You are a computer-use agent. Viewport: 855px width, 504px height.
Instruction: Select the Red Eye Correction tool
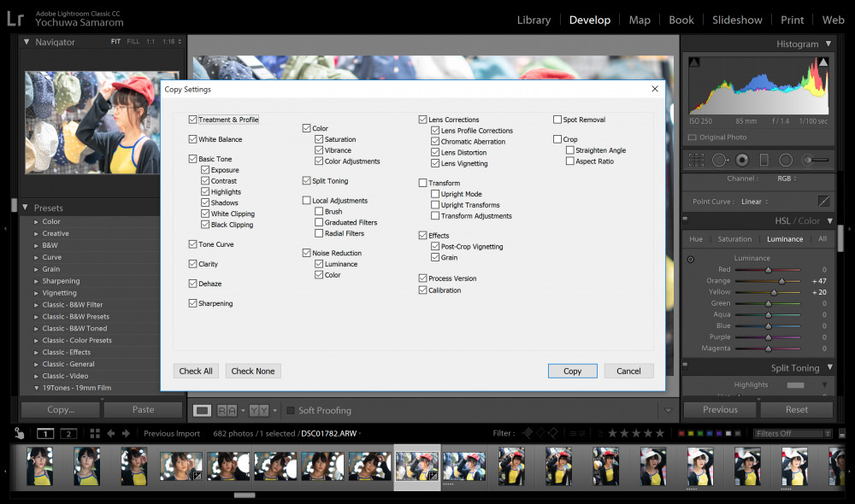point(742,160)
